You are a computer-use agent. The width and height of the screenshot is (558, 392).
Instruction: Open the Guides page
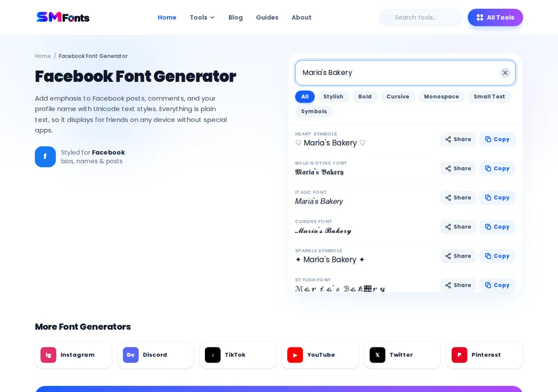267,17
